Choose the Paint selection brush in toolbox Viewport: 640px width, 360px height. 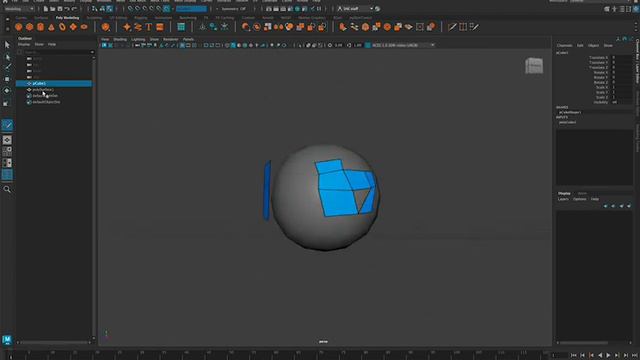point(7,67)
